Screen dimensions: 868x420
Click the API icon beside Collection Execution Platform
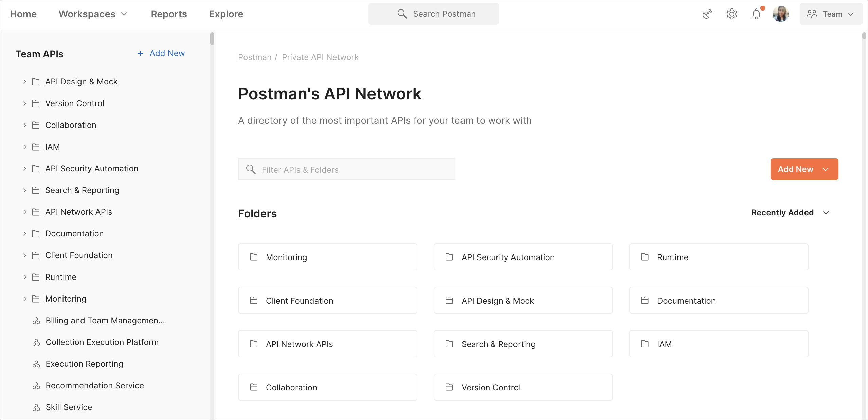coord(36,342)
